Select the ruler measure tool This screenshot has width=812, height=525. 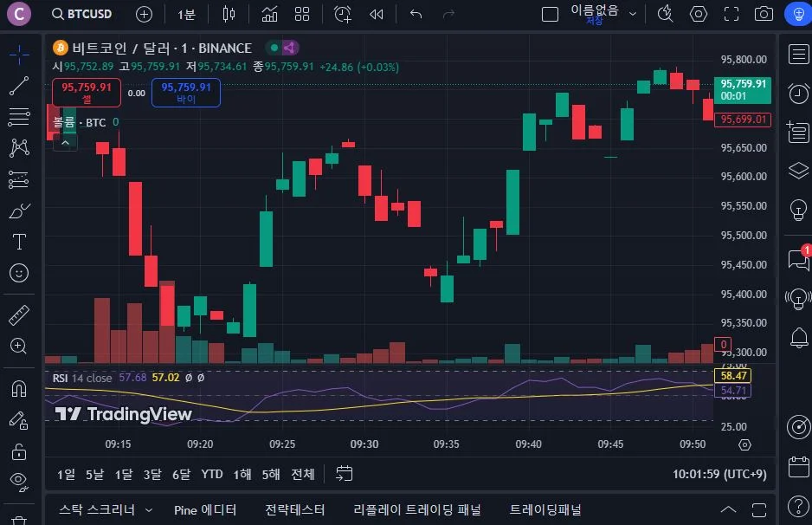19,315
